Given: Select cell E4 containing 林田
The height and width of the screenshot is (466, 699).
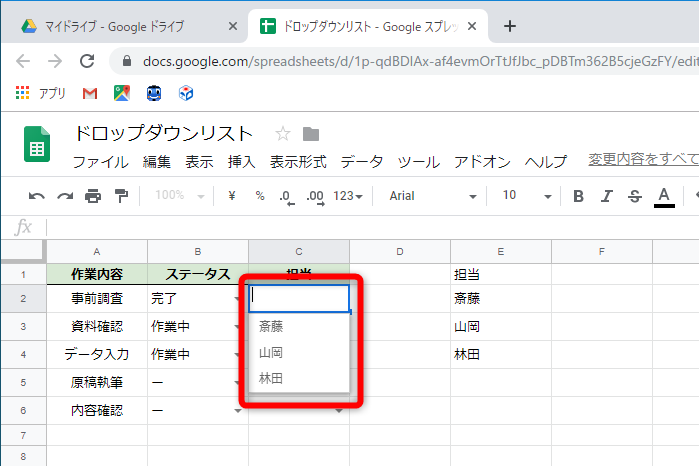Looking at the screenshot, I should pos(501,355).
